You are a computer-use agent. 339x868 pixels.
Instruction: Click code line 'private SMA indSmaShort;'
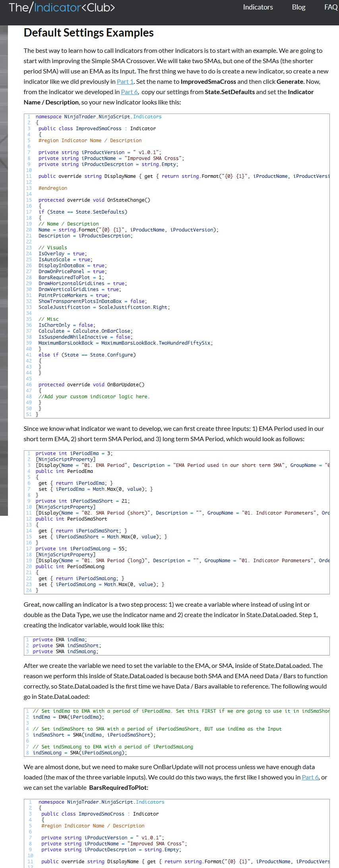coord(67,646)
